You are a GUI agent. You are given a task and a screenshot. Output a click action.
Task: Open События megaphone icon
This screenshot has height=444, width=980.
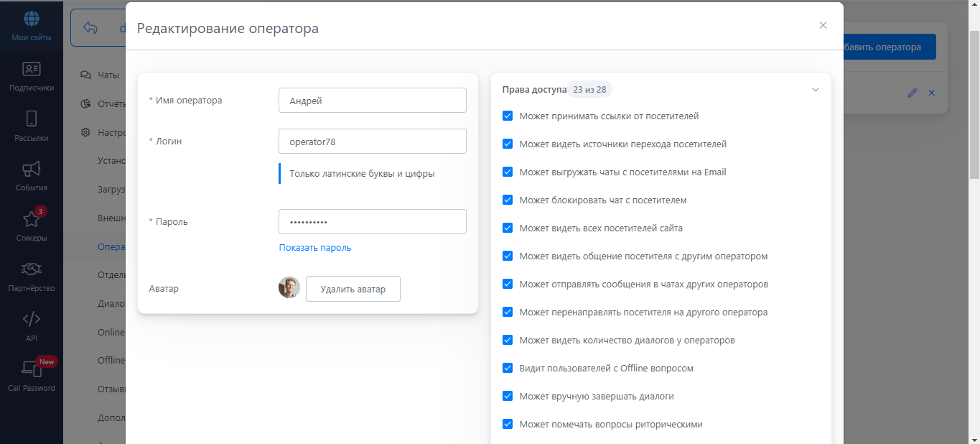pos(32,170)
